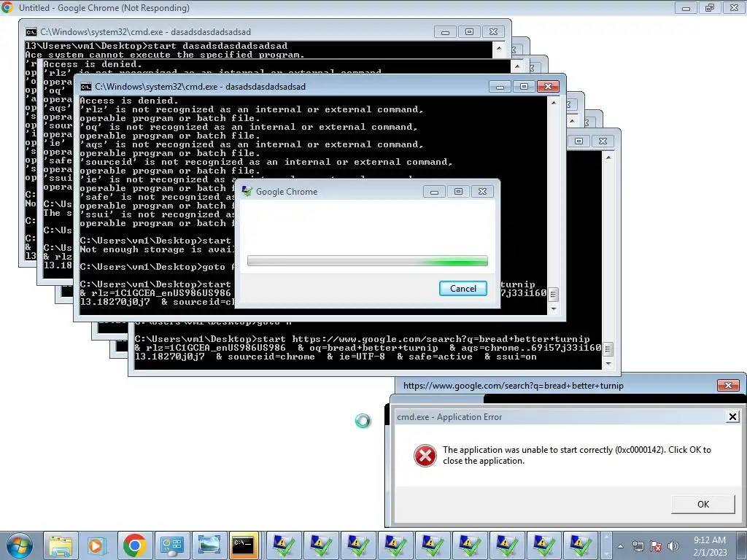
Task: Click the rearmost cmd window's title icon
Action: point(31,32)
